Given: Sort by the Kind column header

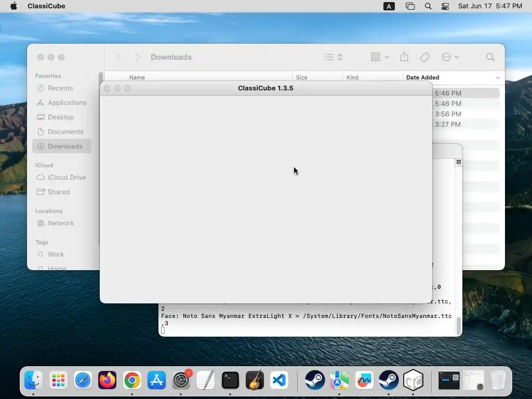Looking at the screenshot, I should tap(353, 77).
